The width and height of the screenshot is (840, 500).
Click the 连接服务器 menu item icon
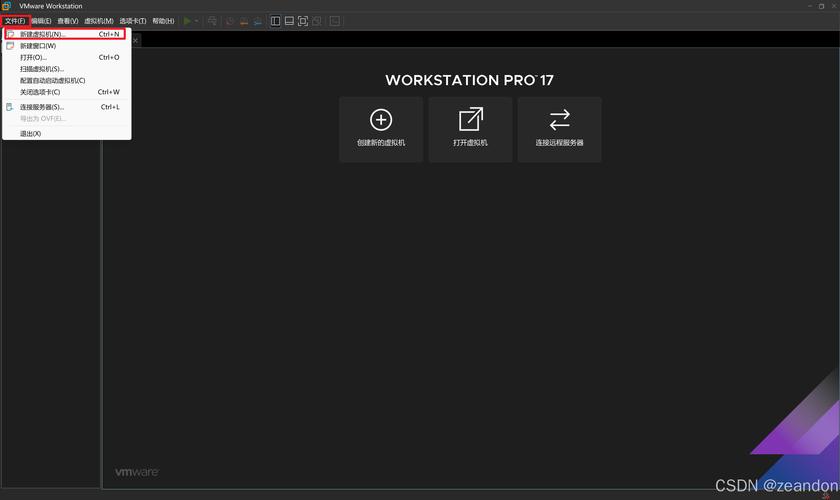(x=10, y=107)
